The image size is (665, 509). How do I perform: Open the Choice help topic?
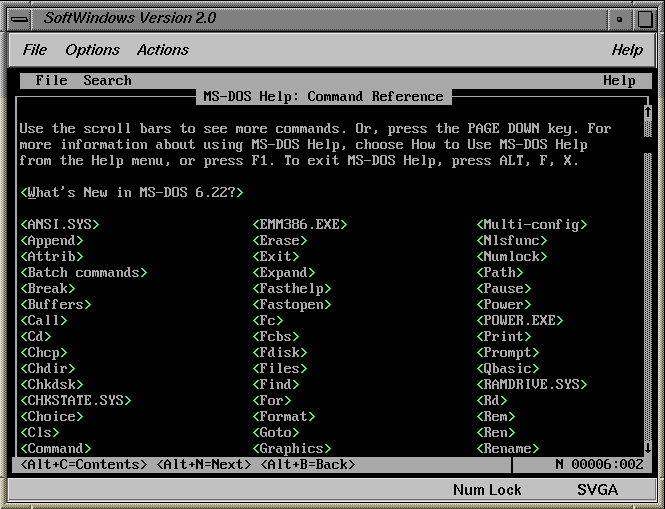click(52, 416)
